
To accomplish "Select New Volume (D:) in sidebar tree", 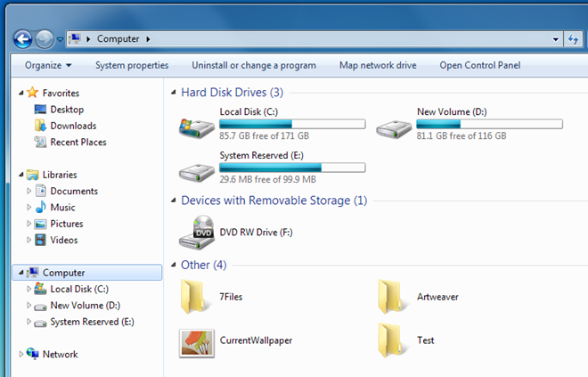I will (86, 306).
